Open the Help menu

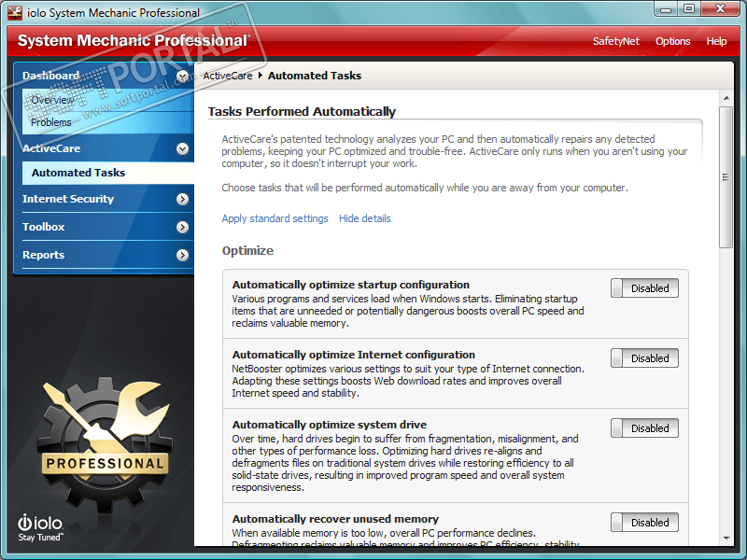tap(716, 41)
